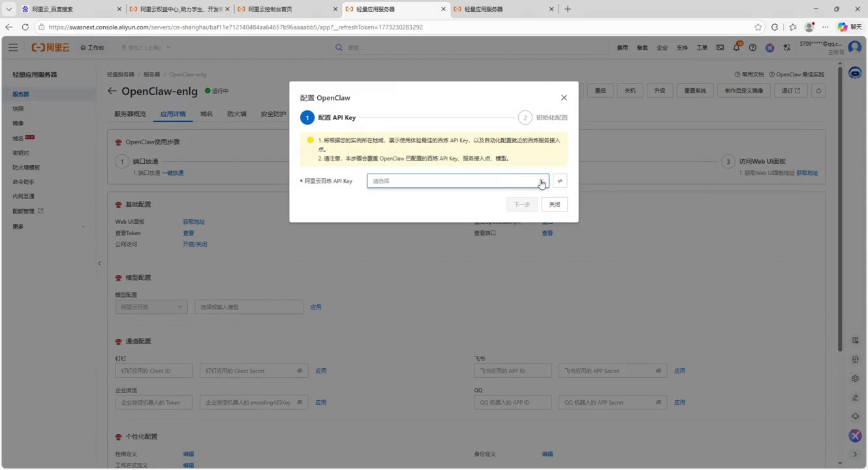Open the account avatar menu
The width and height of the screenshot is (868, 470).
click(x=855, y=48)
